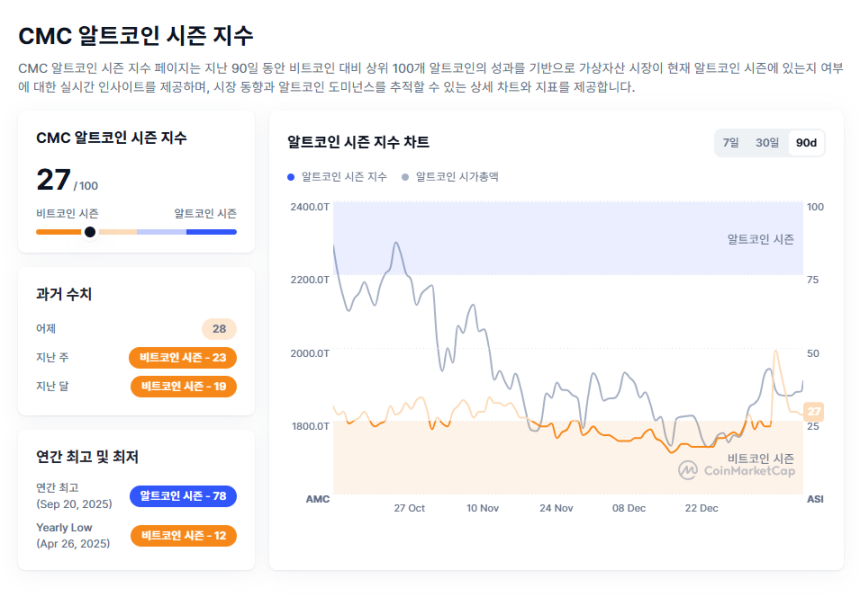860x597 pixels.
Task: Click the 어제 value badge showing 28
Action: pyautogui.click(x=220, y=329)
